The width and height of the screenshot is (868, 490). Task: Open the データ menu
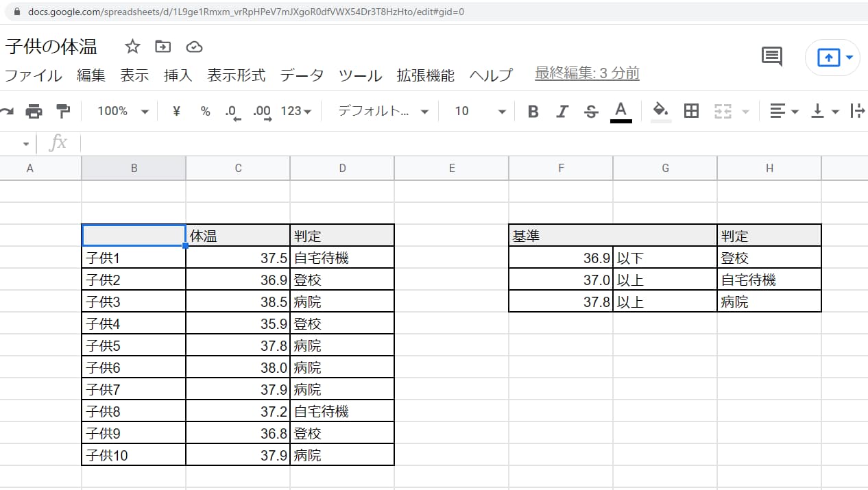click(x=302, y=75)
